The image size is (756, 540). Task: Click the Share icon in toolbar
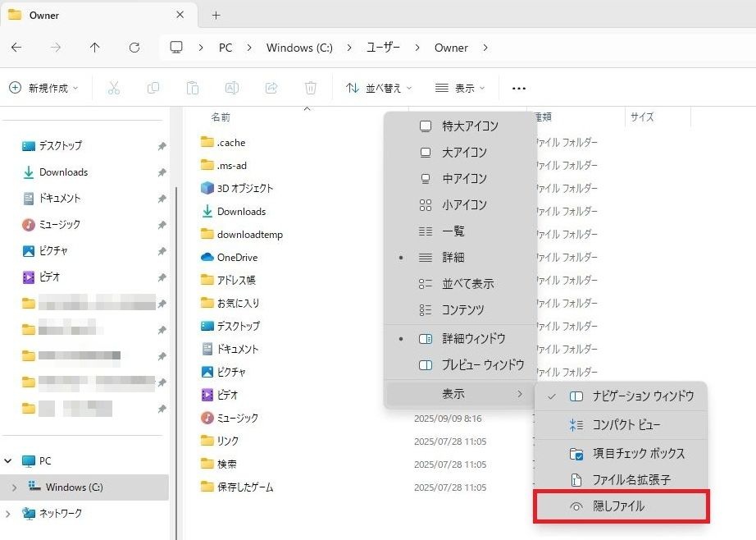(x=271, y=88)
